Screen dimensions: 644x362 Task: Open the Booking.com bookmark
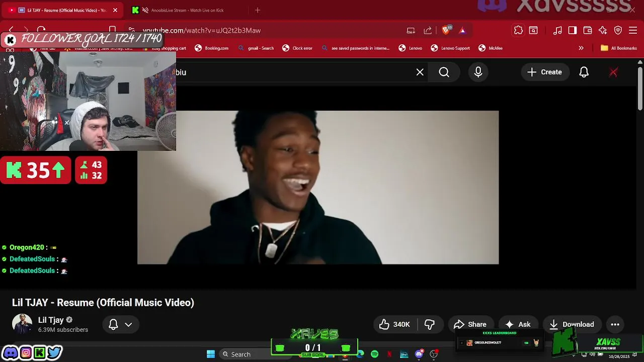tap(211, 48)
